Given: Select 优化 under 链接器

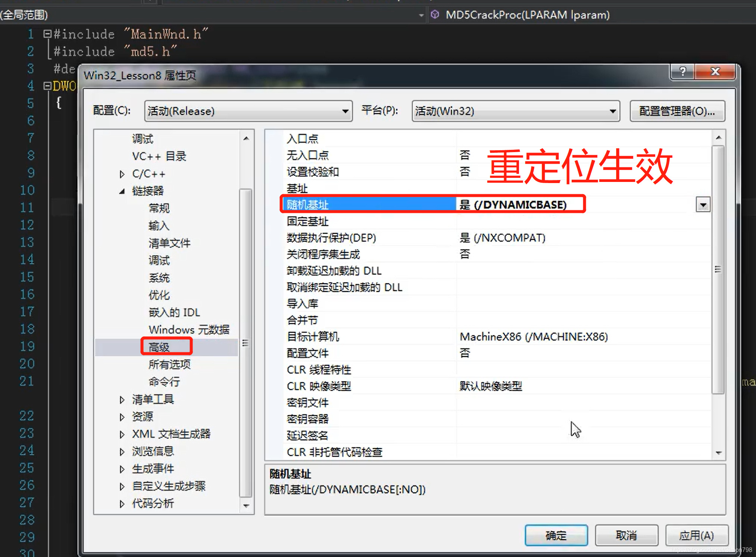Looking at the screenshot, I should 159,295.
